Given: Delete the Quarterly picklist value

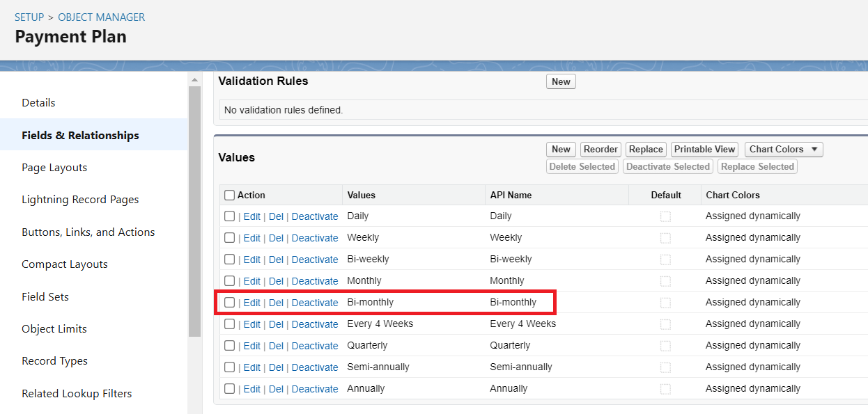Looking at the screenshot, I should tap(276, 346).
